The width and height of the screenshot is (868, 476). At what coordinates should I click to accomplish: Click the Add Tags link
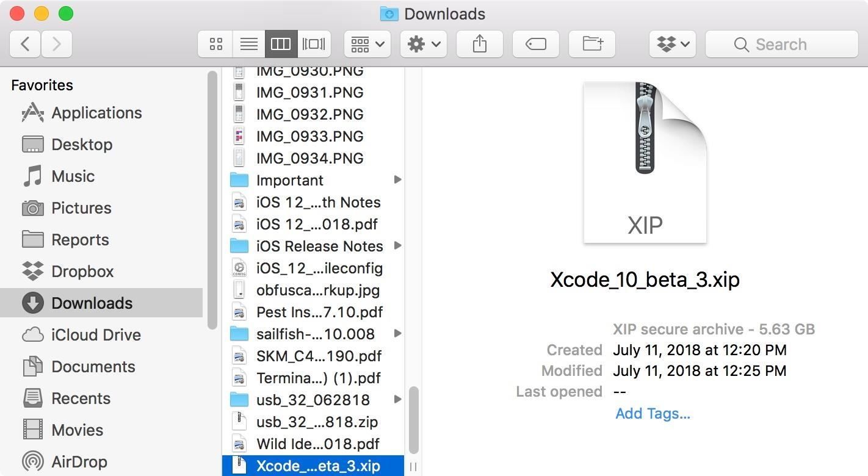652,413
